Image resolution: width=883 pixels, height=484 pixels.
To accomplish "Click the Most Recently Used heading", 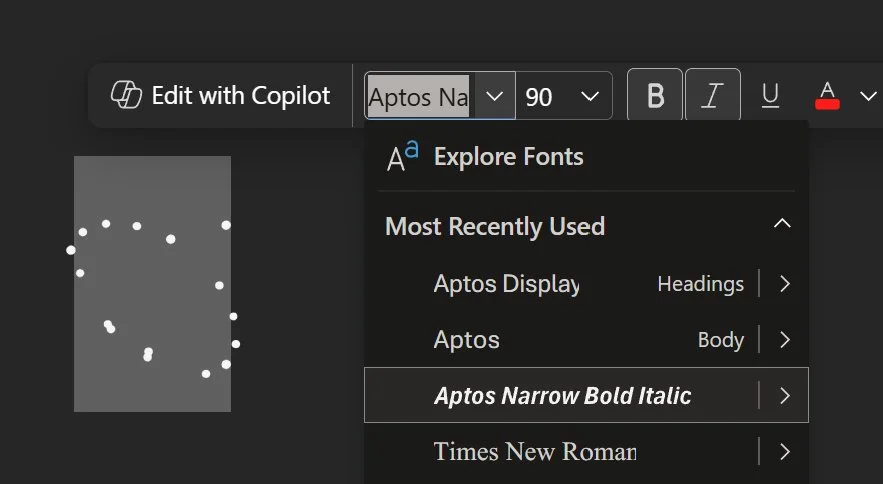I will [x=495, y=226].
